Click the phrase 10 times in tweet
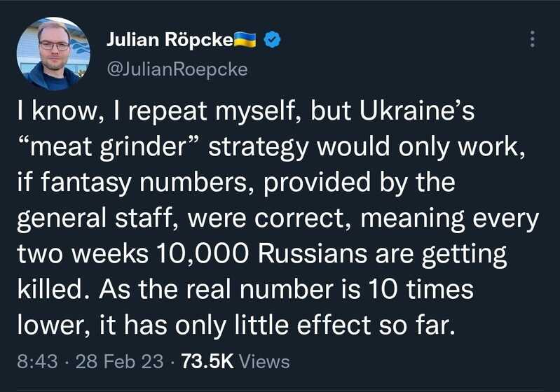This screenshot has width=560, height=392. (421, 289)
